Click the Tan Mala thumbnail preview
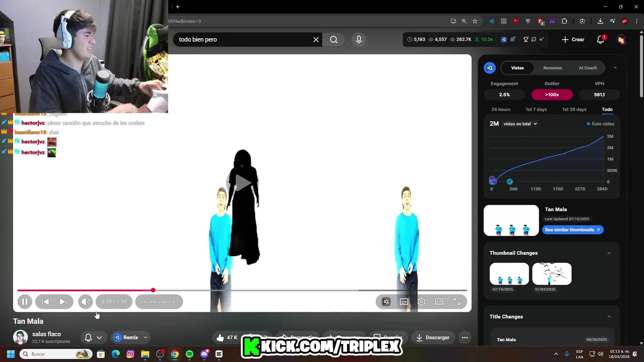This screenshot has width=644, height=362. click(x=511, y=220)
